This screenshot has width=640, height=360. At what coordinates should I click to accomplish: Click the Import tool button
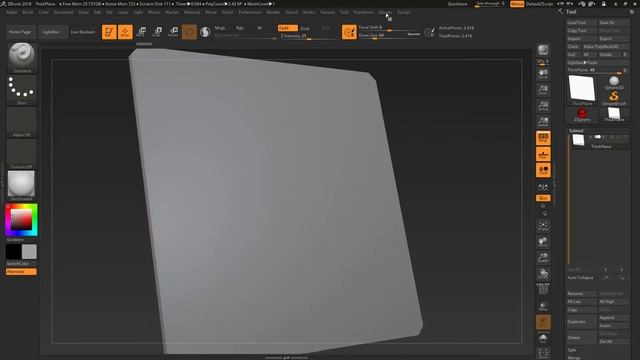[582, 38]
